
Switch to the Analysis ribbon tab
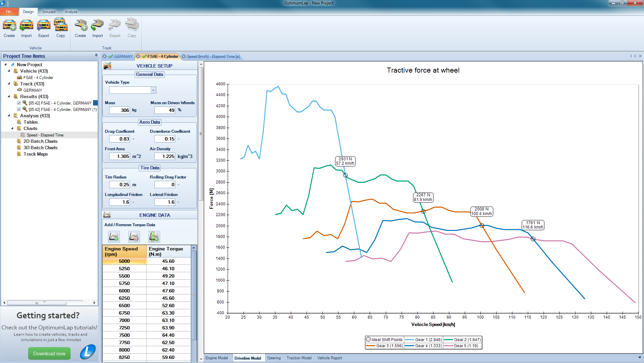click(71, 12)
